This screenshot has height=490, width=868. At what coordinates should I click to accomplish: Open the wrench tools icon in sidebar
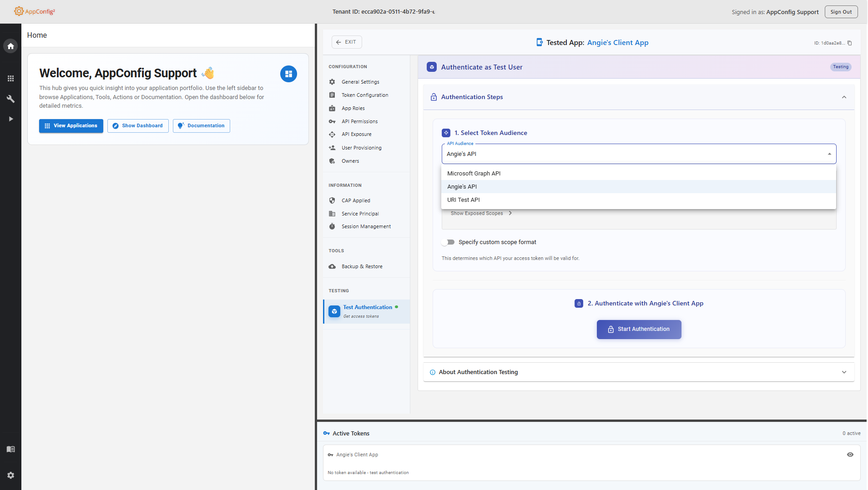[10, 99]
